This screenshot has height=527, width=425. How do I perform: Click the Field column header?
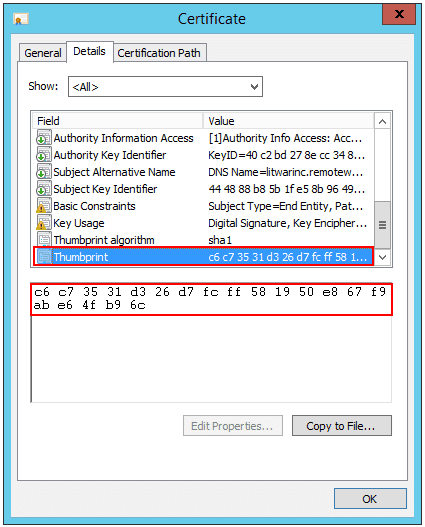click(x=118, y=121)
